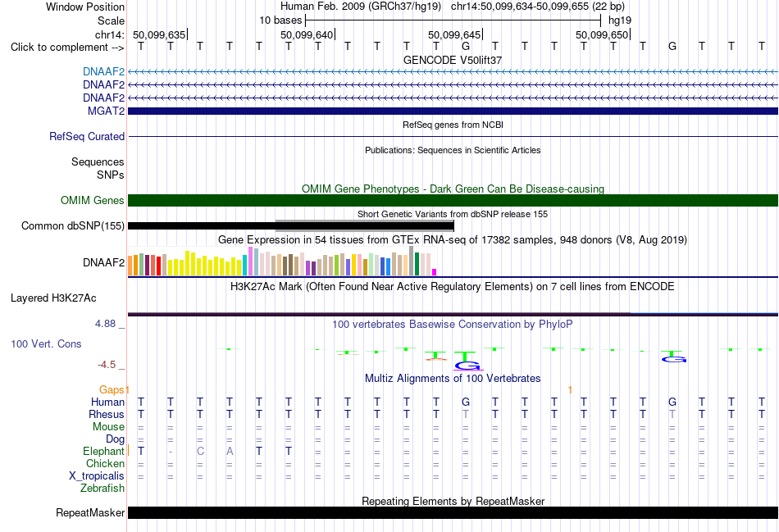This screenshot has height=532, width=779.
Task: Select the Rhesus species row label
Action: (107, 414)
